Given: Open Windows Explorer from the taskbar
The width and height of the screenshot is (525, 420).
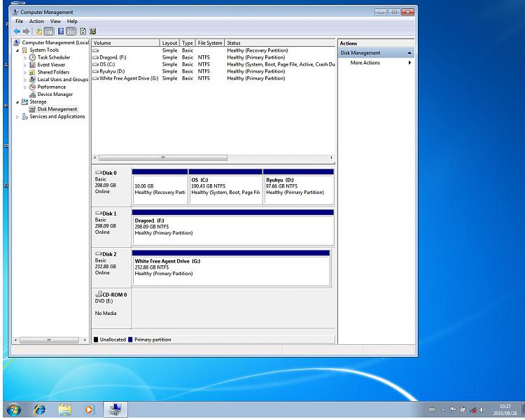Looking at the screenshot, I should coord(65,409).
